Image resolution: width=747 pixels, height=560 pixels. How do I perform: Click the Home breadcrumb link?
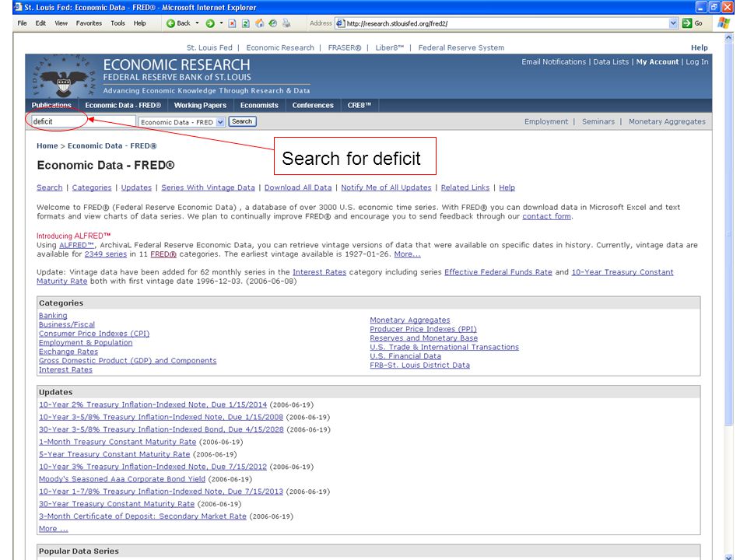pos(47,145)
